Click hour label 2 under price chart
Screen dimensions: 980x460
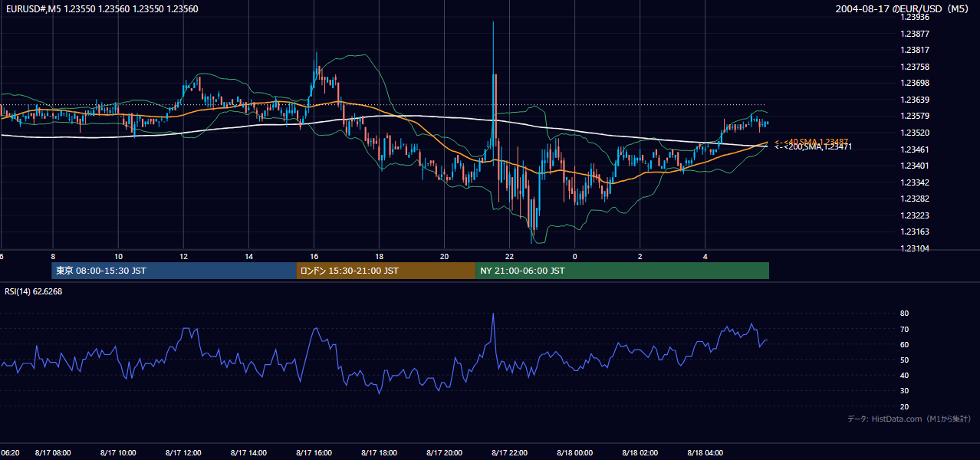click(x=640, y=256)
